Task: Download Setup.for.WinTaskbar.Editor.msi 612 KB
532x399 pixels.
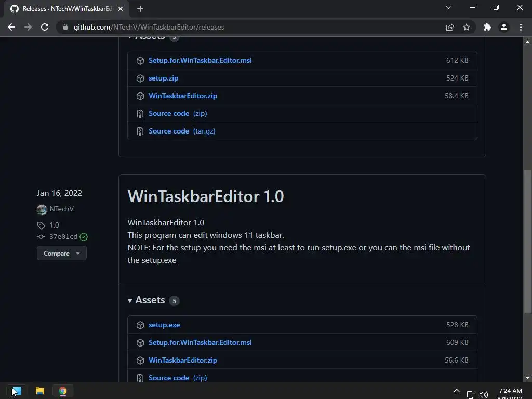Action: click(x=200, y=60)
